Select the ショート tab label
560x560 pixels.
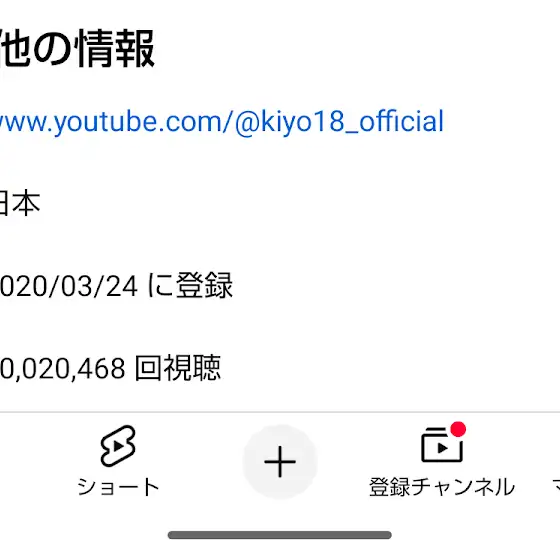click(x=118, y=487)
